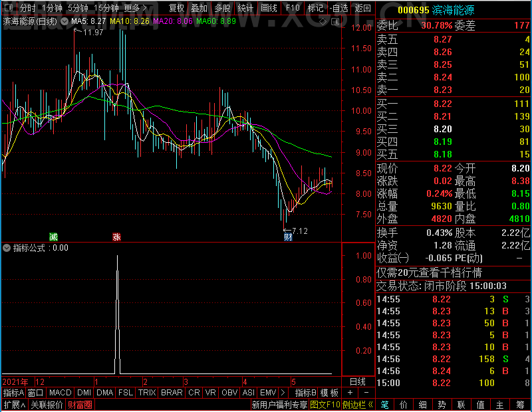Viewport: 532px width, 412px height.
Task: Open 指标公式 indicator dropdown arrow
Action: click(x=7, y=248)
